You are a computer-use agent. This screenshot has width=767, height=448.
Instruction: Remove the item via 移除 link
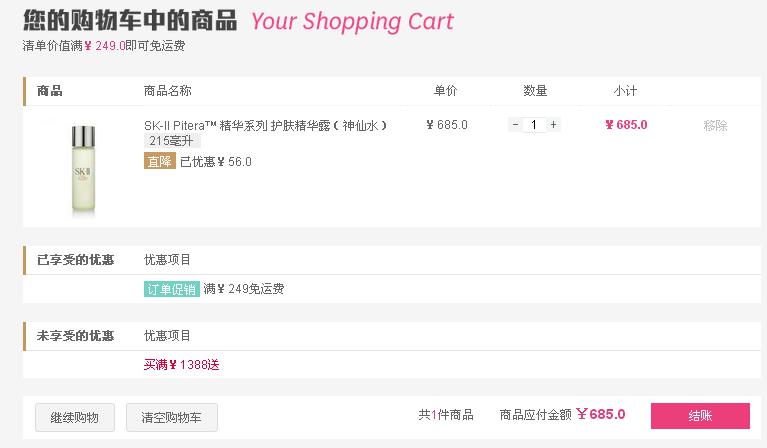click(715, 126)
